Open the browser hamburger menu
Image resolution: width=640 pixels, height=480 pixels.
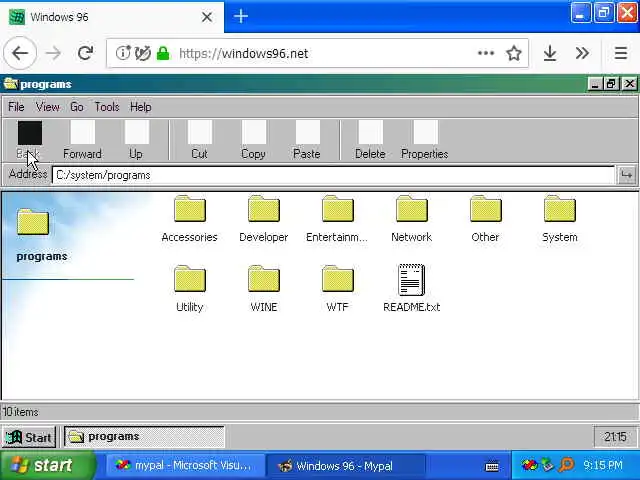pyautogui.click(x=621, y=53)
